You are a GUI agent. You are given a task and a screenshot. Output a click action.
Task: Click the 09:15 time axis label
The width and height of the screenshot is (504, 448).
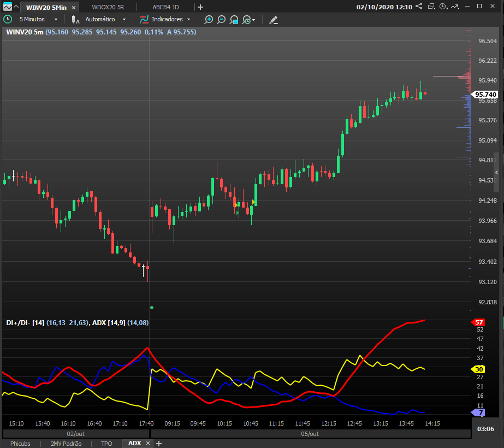(x=173, y=423)
